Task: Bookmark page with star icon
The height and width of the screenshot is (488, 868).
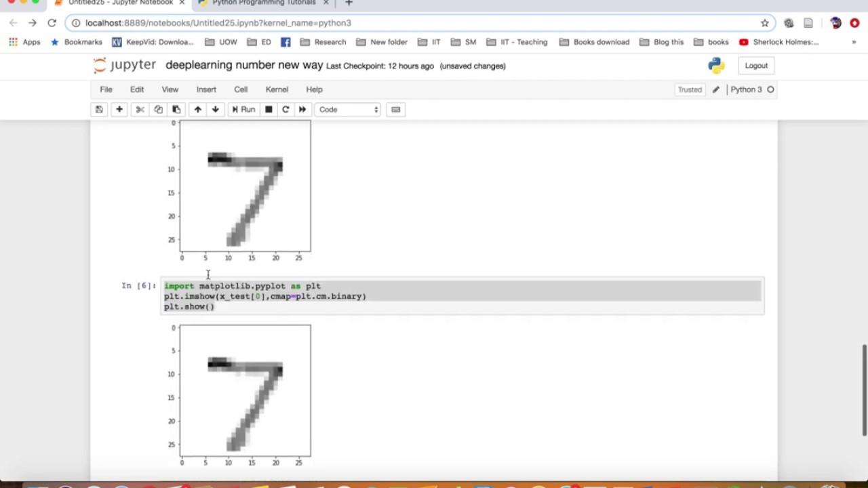Action: (765, 23)
